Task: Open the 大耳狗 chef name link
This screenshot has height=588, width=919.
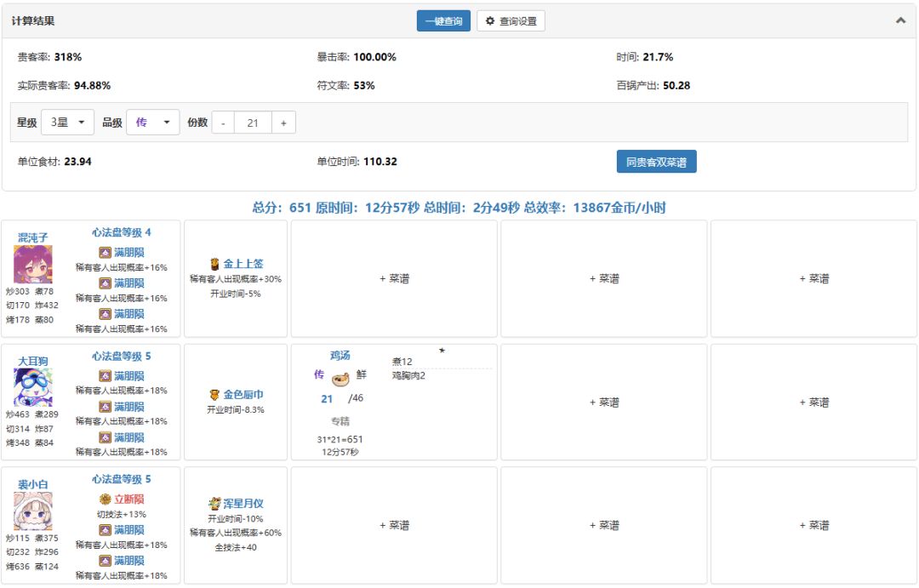Action: pos(33,361)
